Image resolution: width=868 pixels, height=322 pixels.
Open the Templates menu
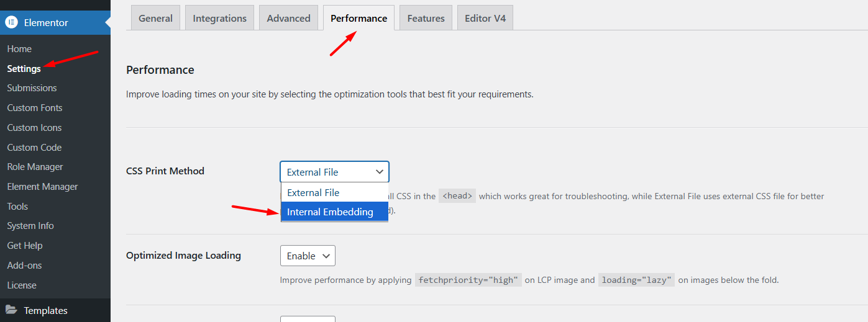(x=55, y=310)
